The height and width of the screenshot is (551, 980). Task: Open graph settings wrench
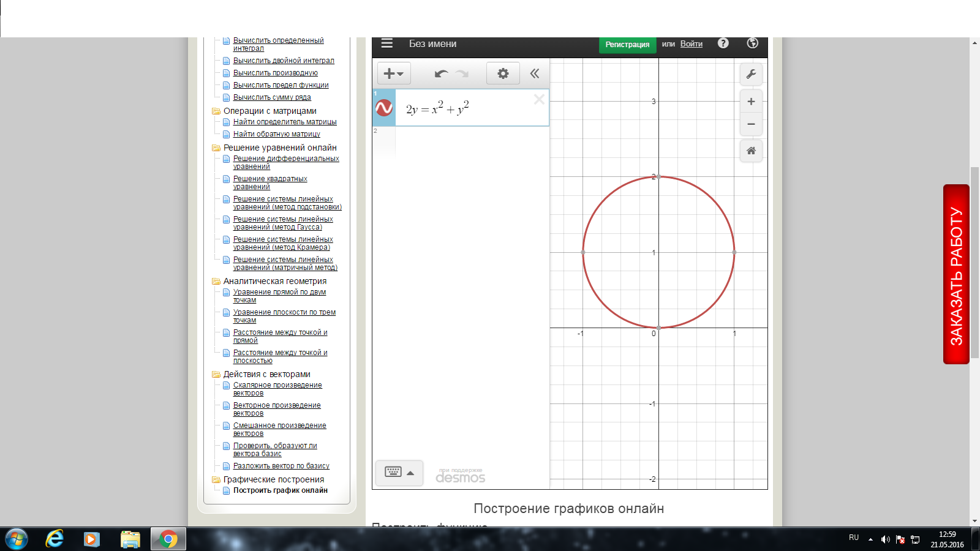tap(751, 74)
